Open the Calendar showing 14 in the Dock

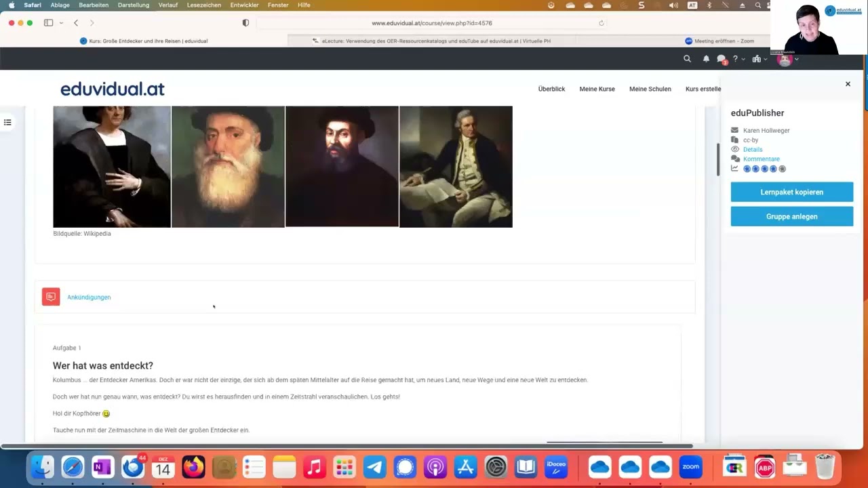(x=163, y=467)
